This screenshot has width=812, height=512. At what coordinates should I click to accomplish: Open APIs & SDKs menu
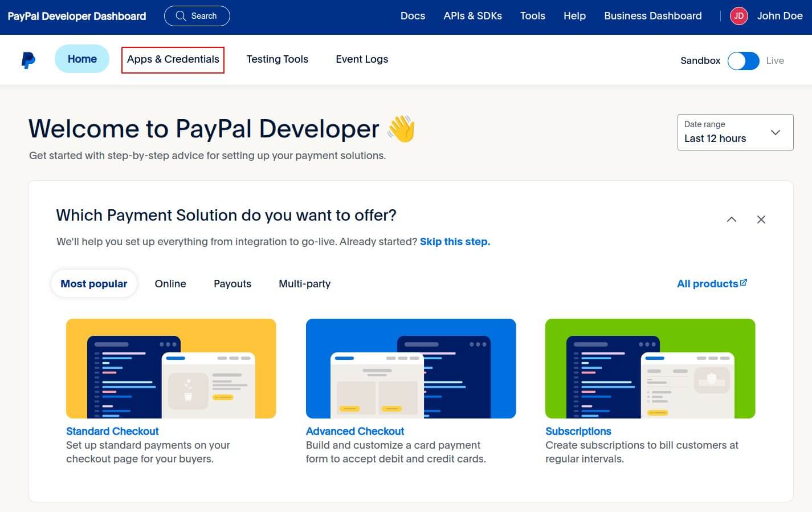pyautogui.click(x=472, y=16)
